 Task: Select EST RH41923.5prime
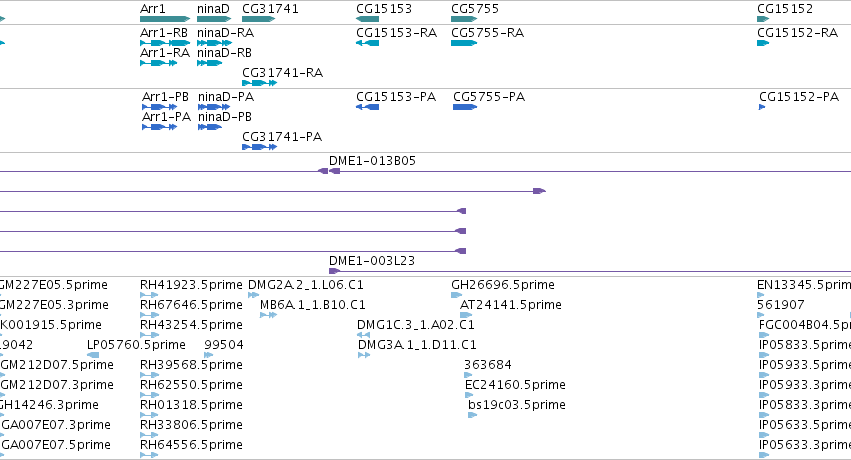point(191,285)
